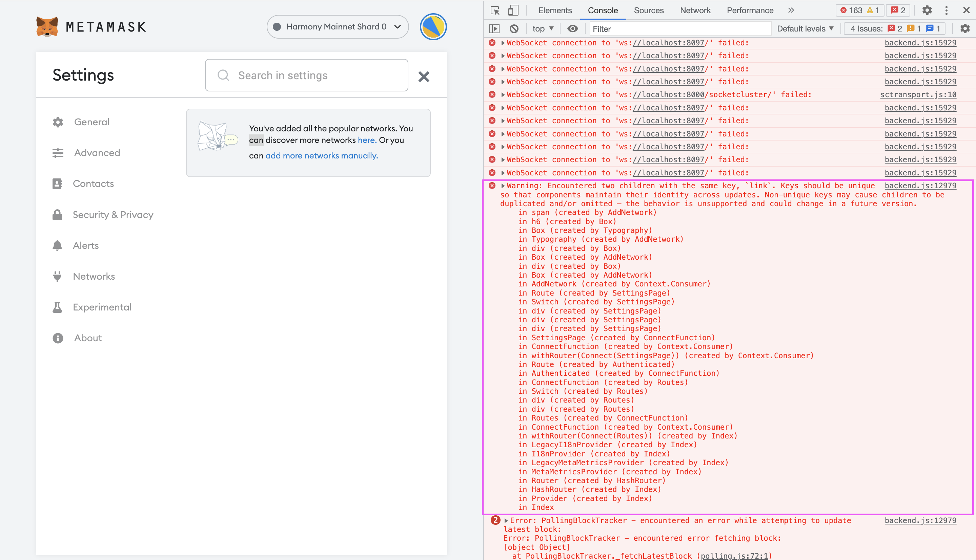
Task: Click the add more networks manually link
Action: click(321, 155)
